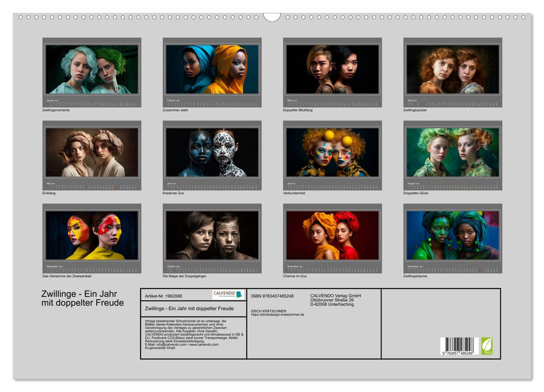Viewport: 544px width, 392px height.
Task: Open the Zwillingsträume December thumbnail
Action: (453, 236)
